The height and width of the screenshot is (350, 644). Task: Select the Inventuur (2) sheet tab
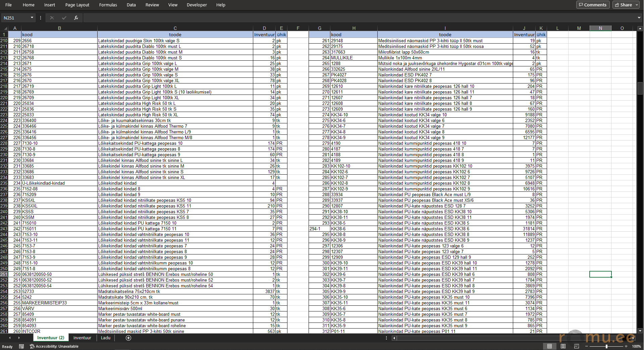coord(51,338)
